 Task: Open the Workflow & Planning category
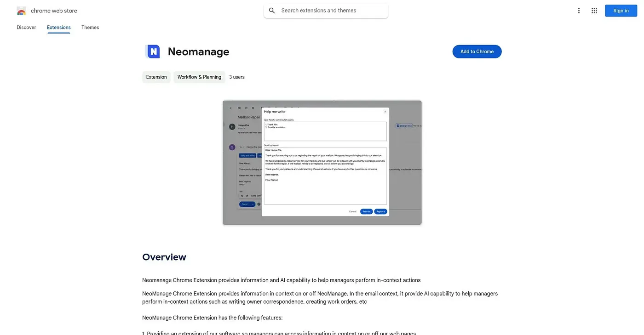(199, 77)
